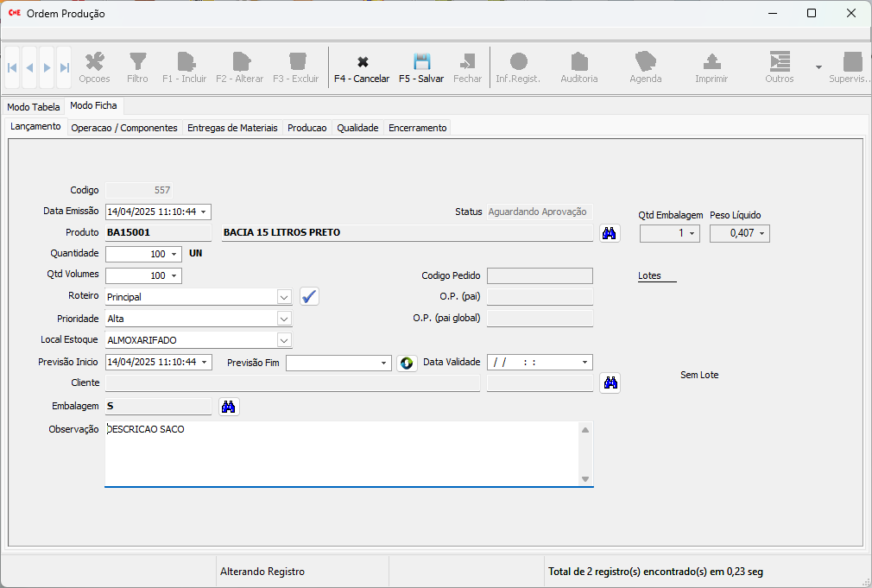Click the toolbar overflow arrow next to Outros

pos(818,67)
